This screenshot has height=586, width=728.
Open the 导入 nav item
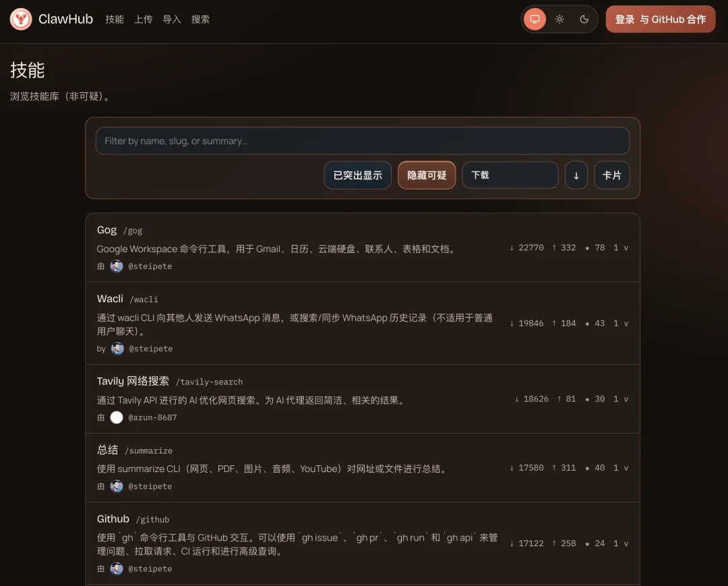point(172,19)
